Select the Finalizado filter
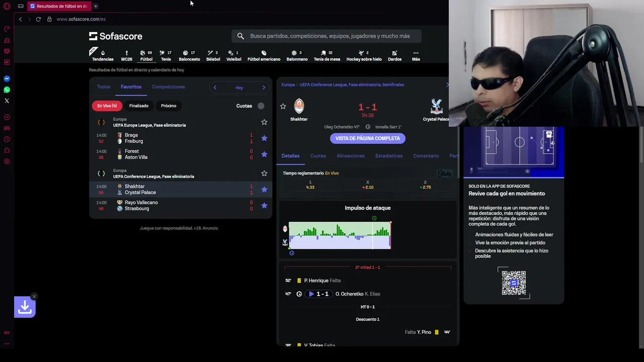 (139, 106)
